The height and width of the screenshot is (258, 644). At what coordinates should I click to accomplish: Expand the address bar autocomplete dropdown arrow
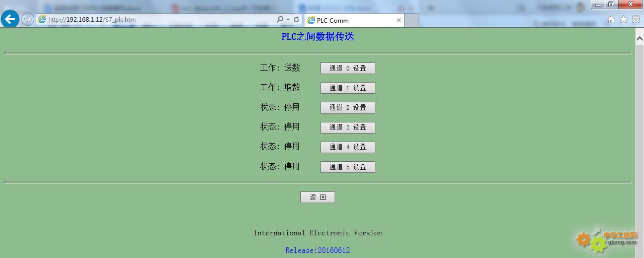(288, 20)
